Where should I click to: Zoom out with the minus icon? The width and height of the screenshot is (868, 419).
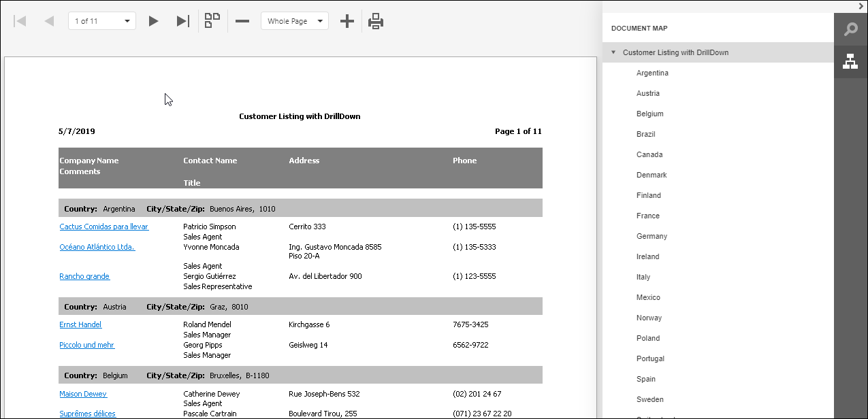tap(242, 21)
